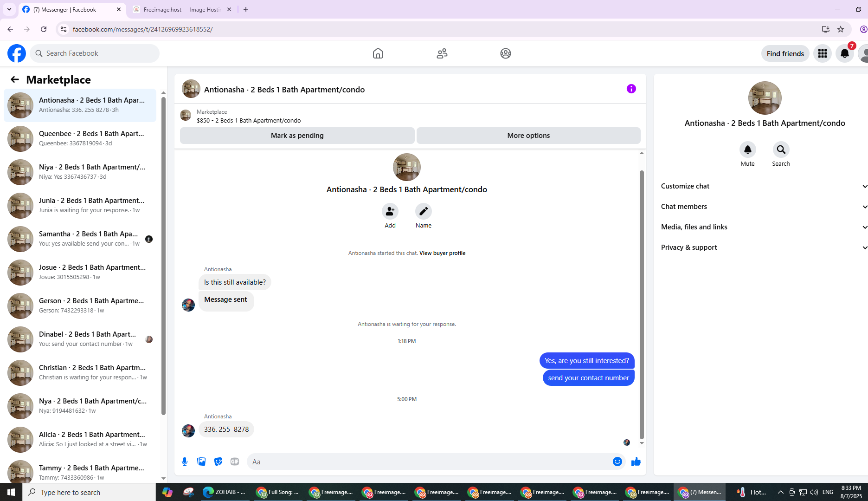Click the browser address bar URL

[142, 29]
